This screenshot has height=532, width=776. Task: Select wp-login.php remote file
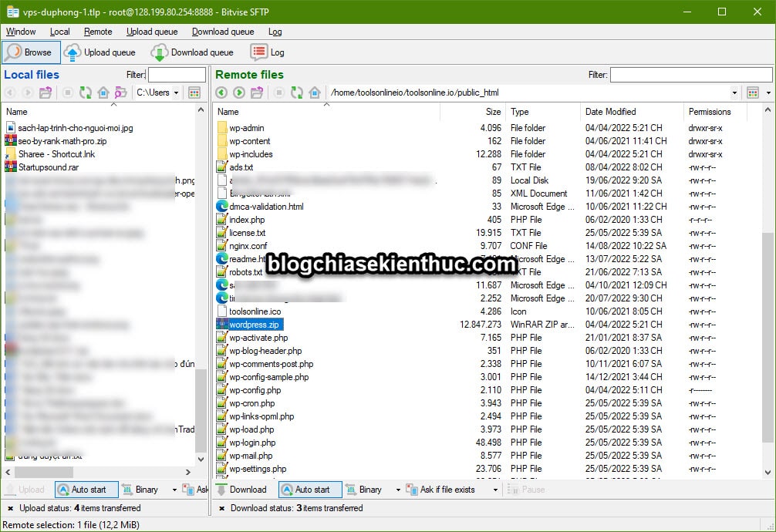click(x=252, y=443)
